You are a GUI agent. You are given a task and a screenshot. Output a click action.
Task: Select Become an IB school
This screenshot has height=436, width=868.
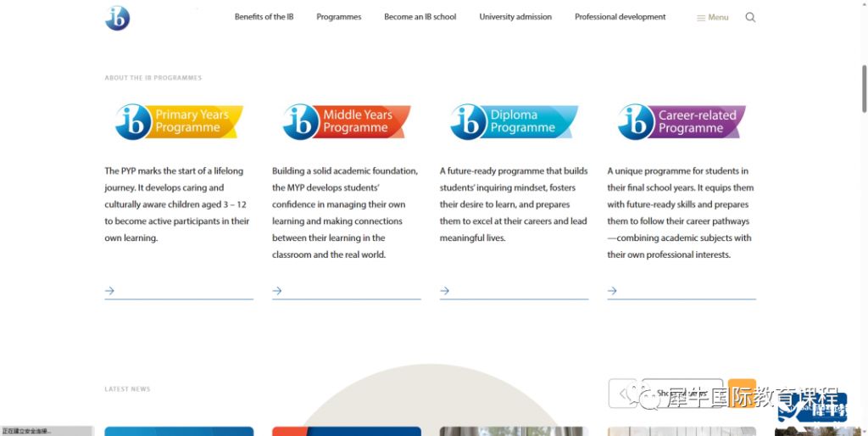coord(420,17)
